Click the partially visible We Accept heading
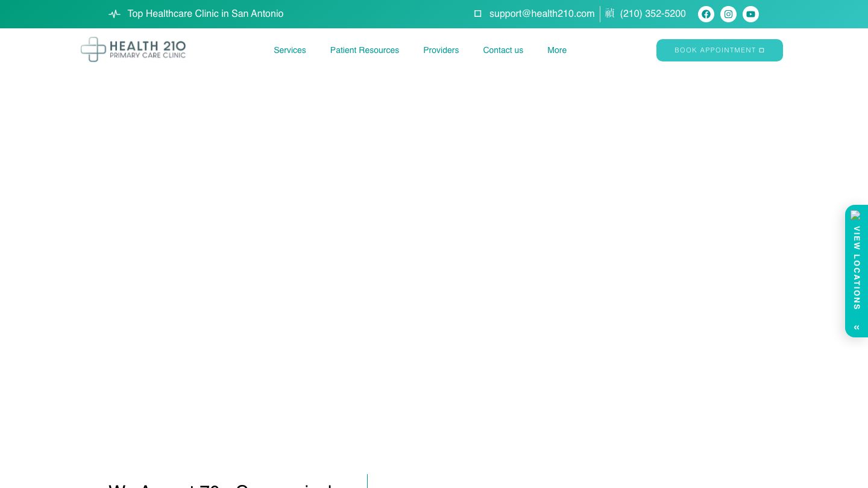868x488 pixels. (220, 484)
